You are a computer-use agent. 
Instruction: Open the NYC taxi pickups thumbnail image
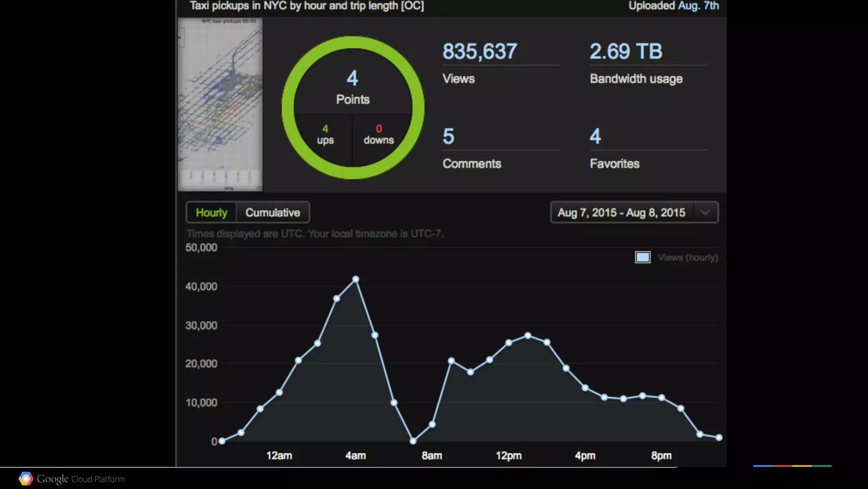point(220,104)
